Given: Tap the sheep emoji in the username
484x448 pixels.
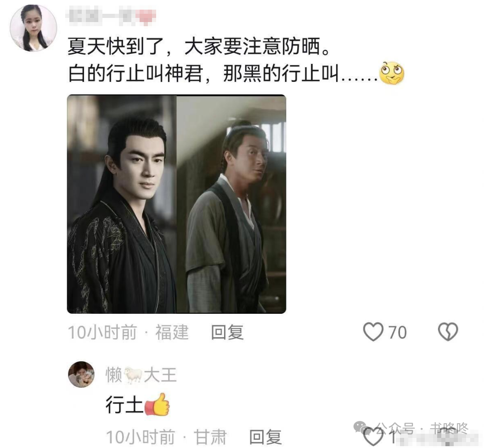Looking at the screenshot, I should (133, 375).
